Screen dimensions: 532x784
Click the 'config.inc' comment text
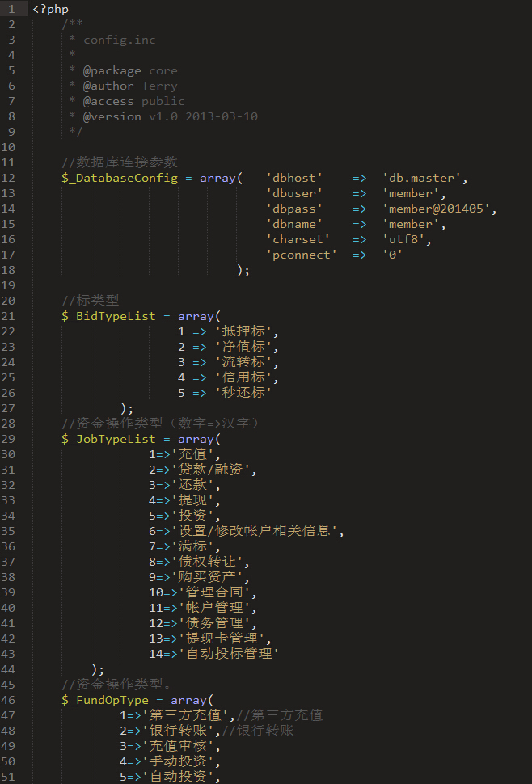tap(120, 40)
